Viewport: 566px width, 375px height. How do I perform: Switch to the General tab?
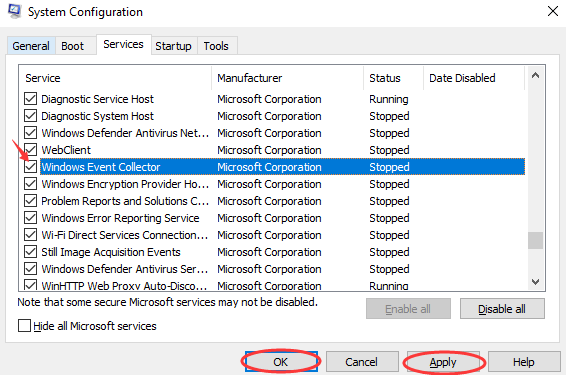(x=31, y=46)
